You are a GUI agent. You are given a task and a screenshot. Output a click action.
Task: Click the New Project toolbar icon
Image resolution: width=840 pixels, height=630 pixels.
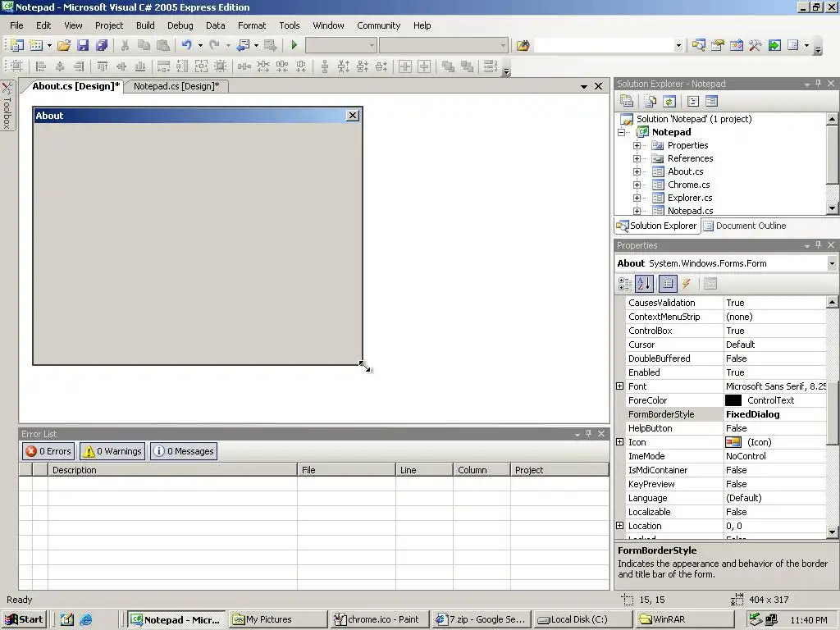(16, 46)
